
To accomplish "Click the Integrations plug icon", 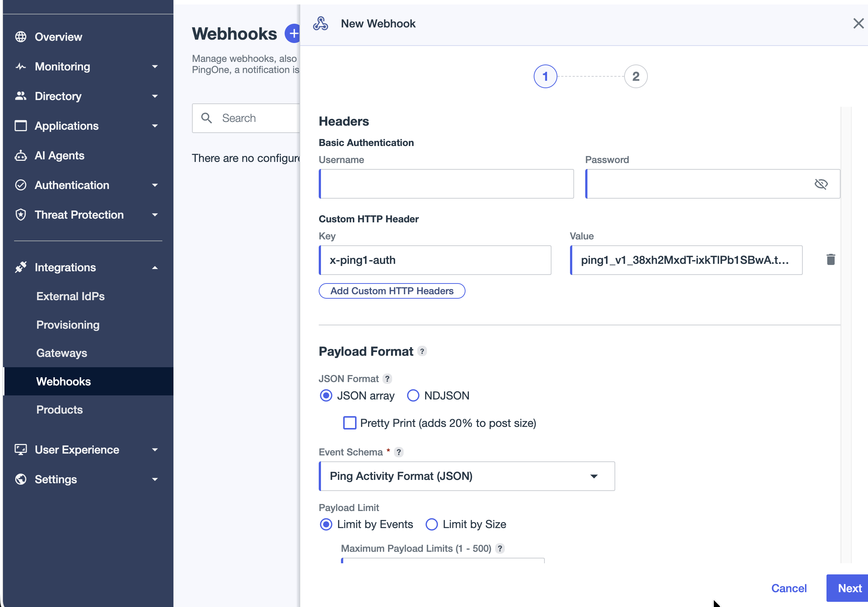I will [x=21, y=267].
